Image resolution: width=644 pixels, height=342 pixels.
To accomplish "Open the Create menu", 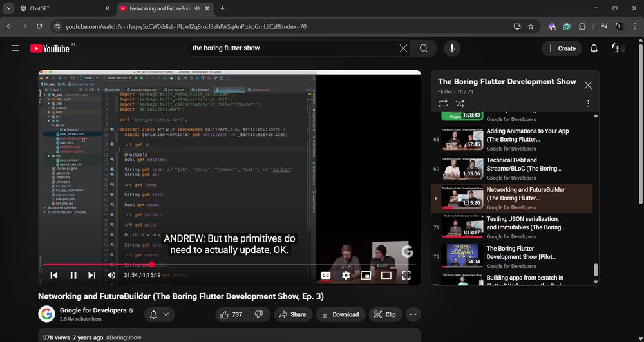I will [562, 48].
